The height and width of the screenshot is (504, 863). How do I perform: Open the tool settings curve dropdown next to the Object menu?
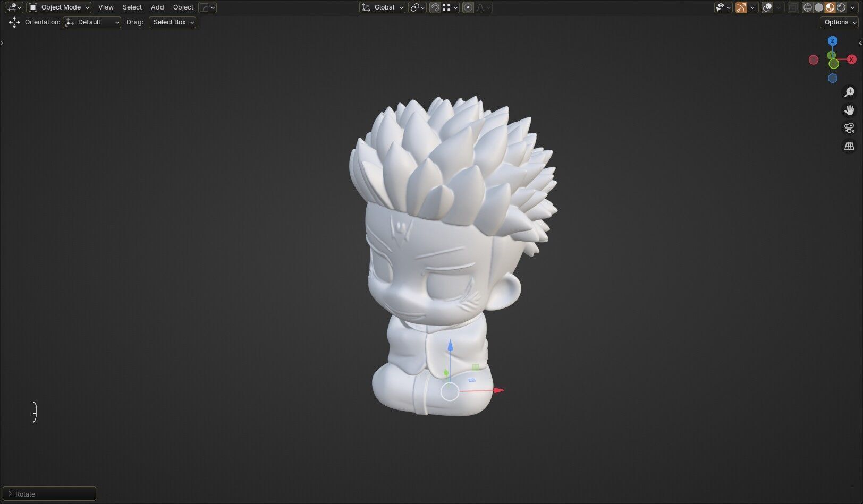[x=207, y=7]
